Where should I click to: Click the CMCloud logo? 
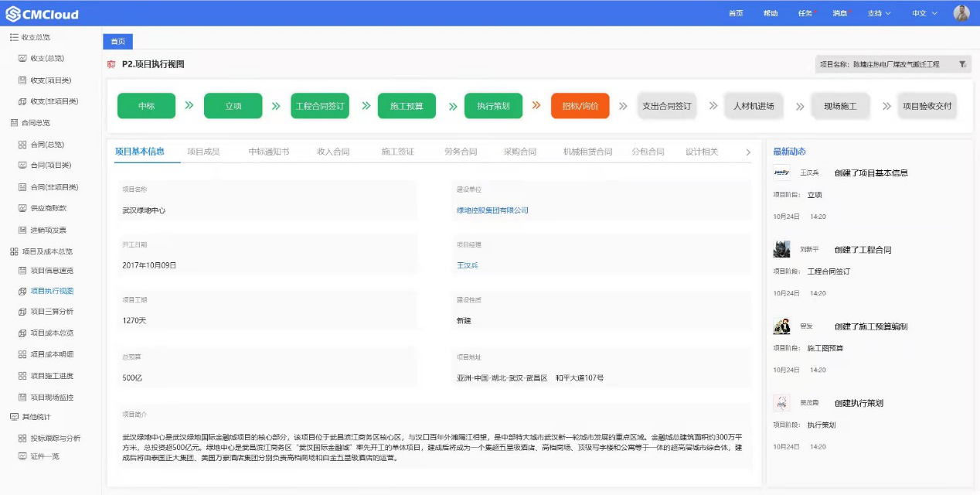pyautogui.click(x=43, y=13)
